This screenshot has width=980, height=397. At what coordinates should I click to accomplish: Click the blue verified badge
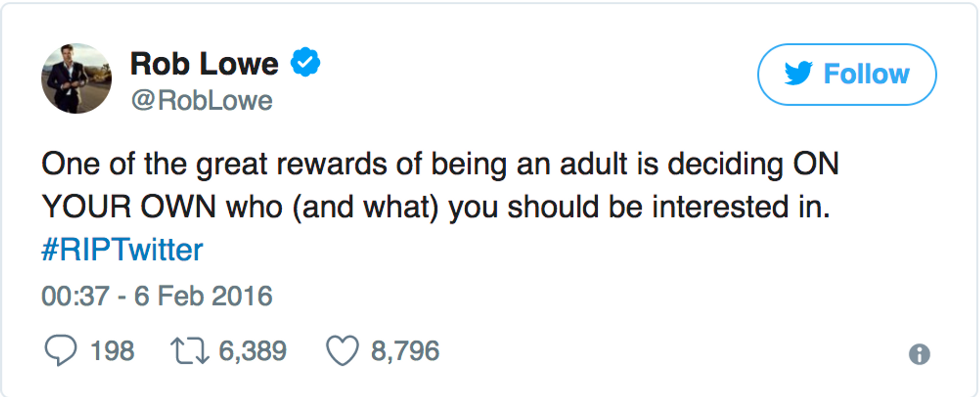click(x=306, y=62)
